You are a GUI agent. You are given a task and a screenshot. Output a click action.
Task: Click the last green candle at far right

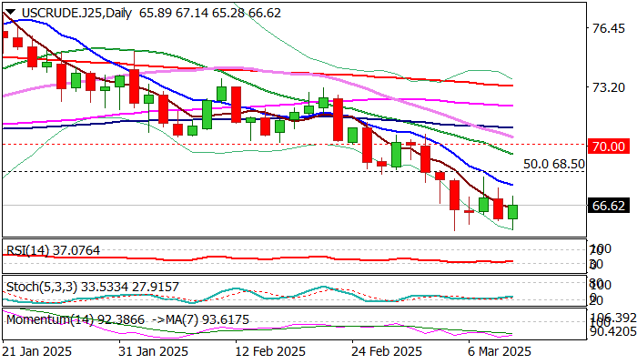point(513,212)
